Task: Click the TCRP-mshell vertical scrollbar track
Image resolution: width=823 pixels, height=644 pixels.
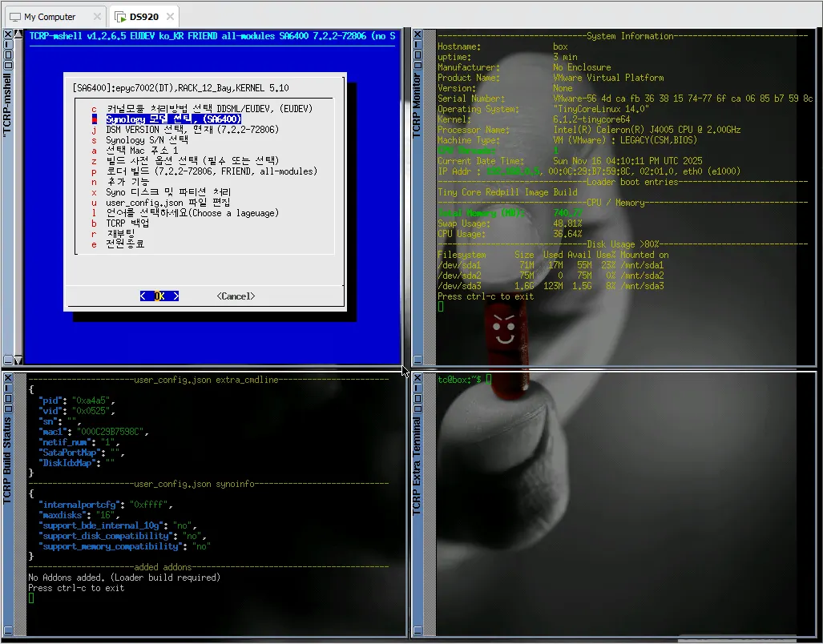Action: pyautogui.click(x=18, y=197)
